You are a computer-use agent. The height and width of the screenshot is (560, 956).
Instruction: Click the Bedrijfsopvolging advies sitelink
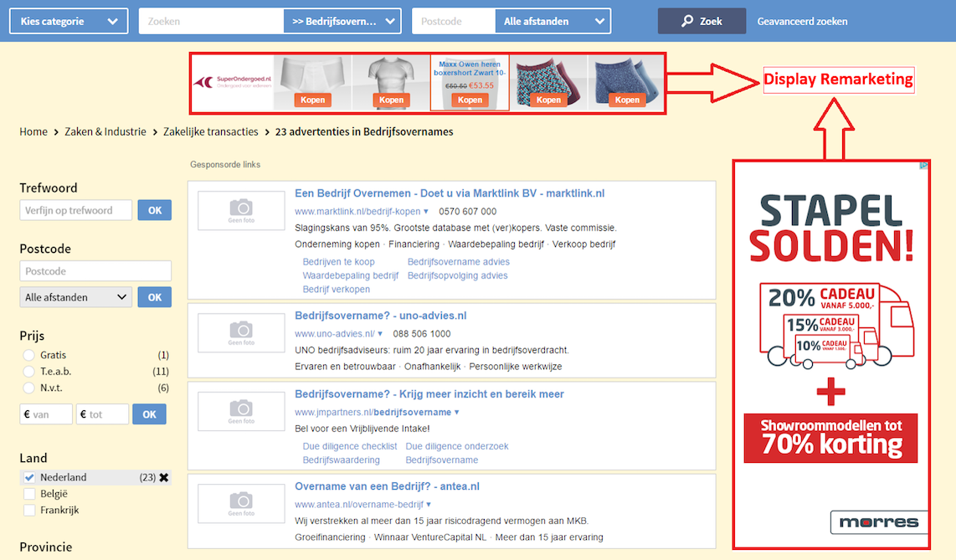click(458, 275)
